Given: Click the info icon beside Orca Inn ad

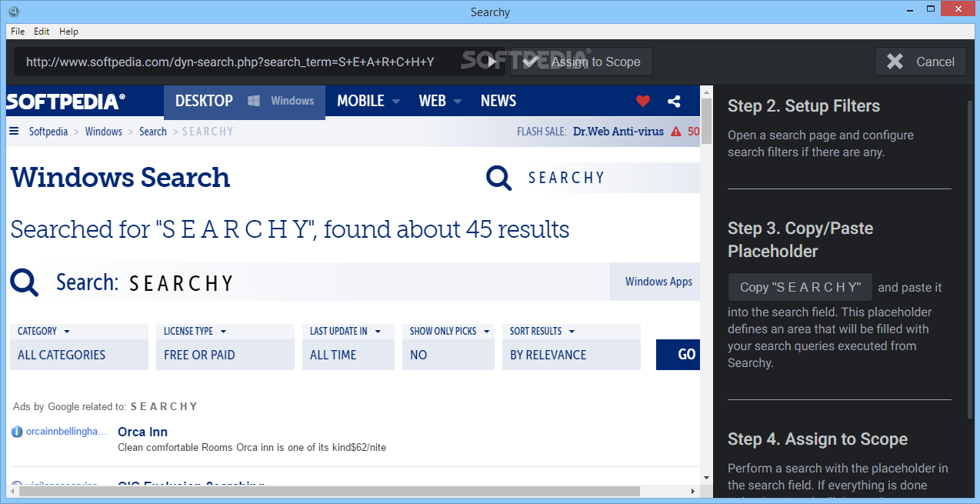Looking at the screenshot, I should [17, 432].
